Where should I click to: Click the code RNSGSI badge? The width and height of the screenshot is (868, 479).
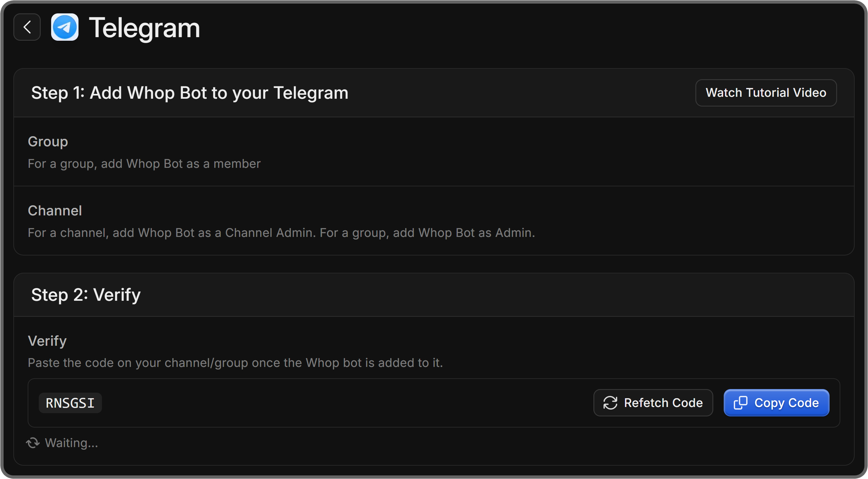coord(70,402)
